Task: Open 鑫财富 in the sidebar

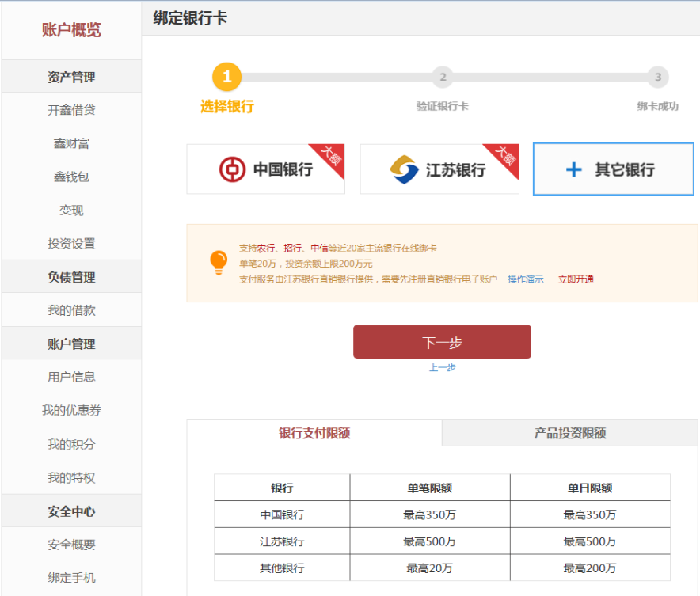Action: pyautogui.click(x=71, y=143)
